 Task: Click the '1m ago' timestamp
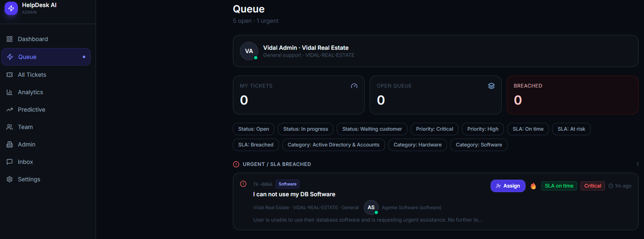pyautogui.click(x=623, y=186)
